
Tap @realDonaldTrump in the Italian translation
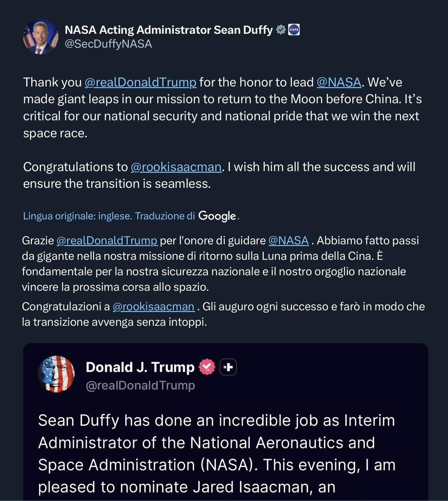107,240
